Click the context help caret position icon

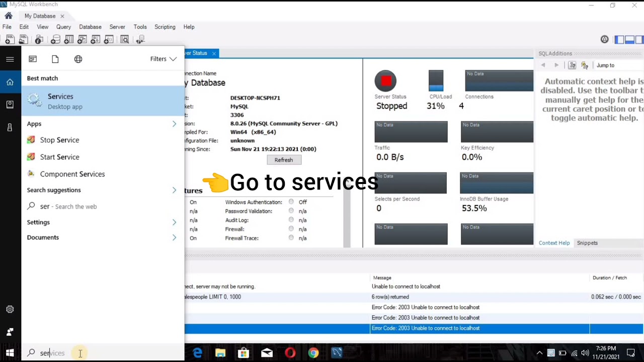(x=573, y=65)
